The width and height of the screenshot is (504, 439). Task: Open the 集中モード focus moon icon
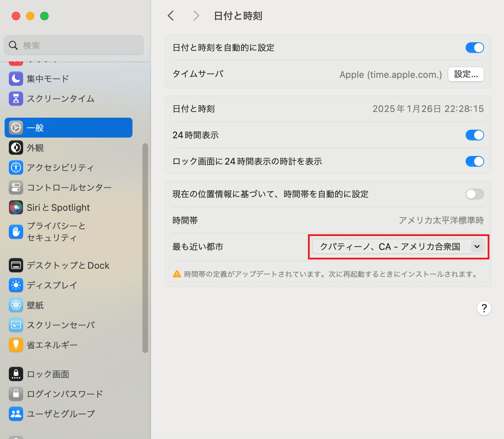tap(16, 79)
